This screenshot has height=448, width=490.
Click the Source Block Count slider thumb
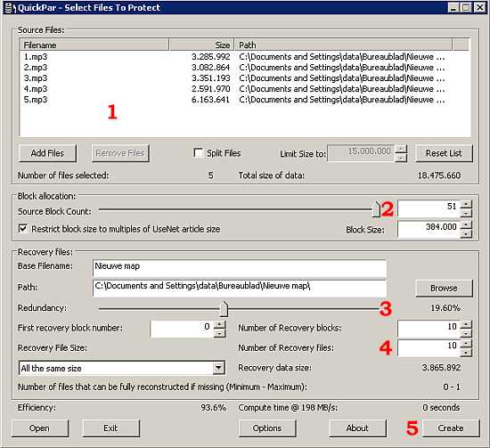377,209
